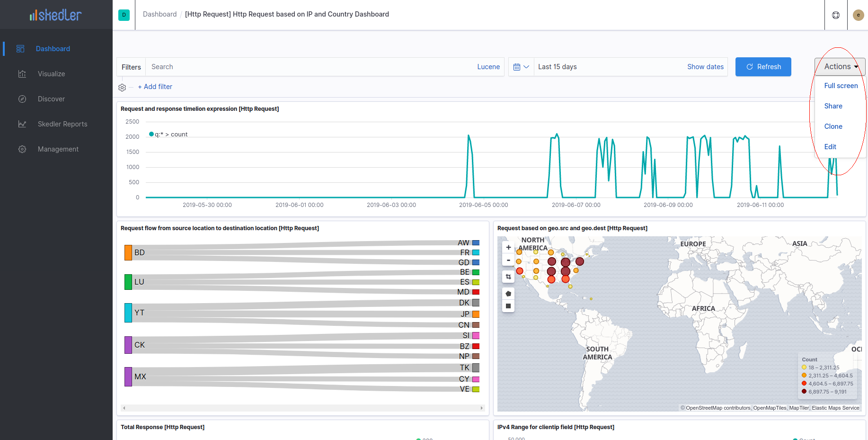Open Skedler Reports in the sidebar

[x=62, y=124]
